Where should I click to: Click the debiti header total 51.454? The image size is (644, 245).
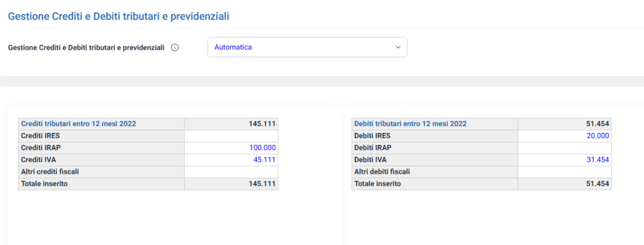pyautogui.click(x=598, y=123)
